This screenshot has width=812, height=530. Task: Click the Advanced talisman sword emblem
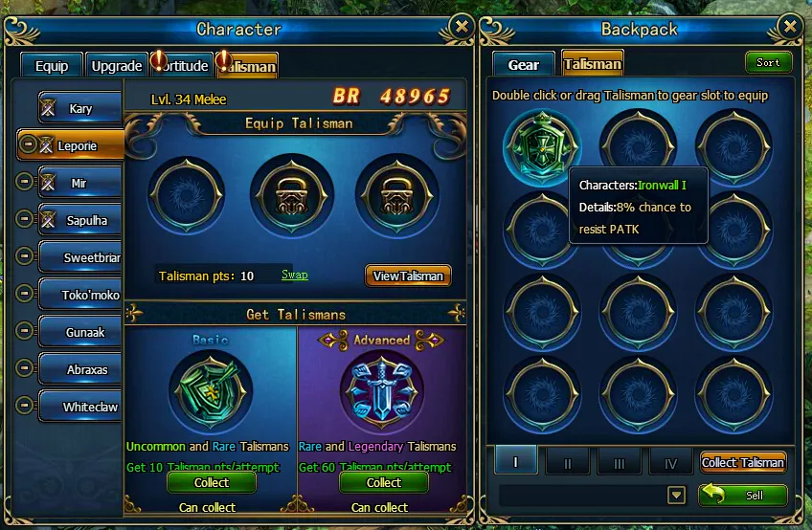point(382,390)
